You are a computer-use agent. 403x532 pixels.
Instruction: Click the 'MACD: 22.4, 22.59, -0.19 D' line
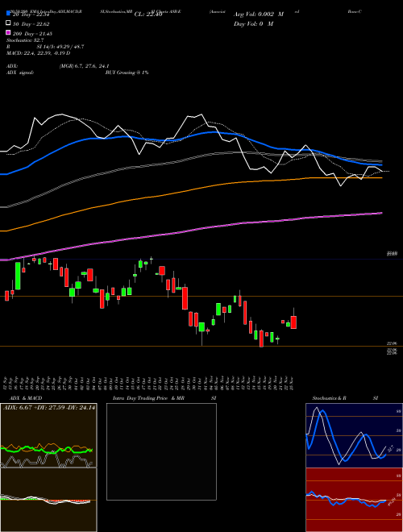tap(39, 53)
